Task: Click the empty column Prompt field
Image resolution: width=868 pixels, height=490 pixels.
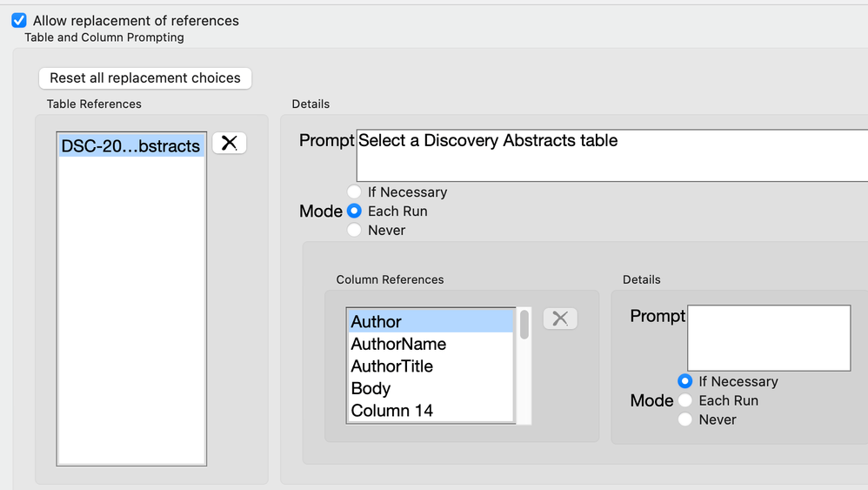Action: coord(769,338)
